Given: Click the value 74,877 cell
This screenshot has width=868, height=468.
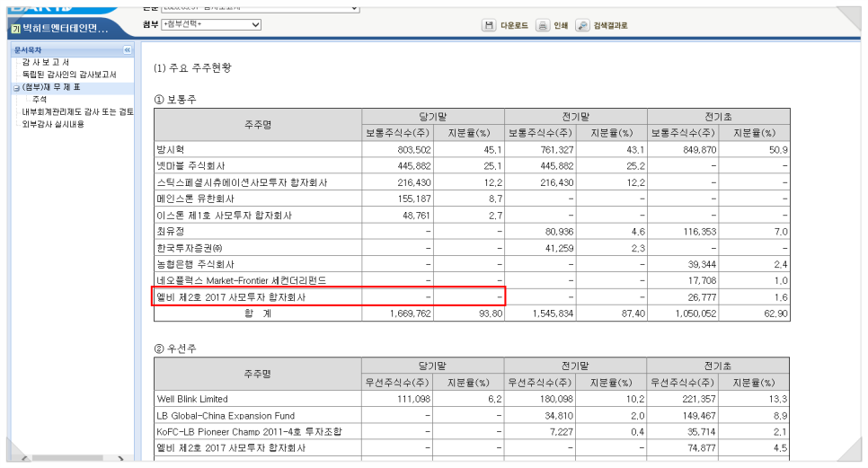Looking at the screenshot, I should pos(683,448).
